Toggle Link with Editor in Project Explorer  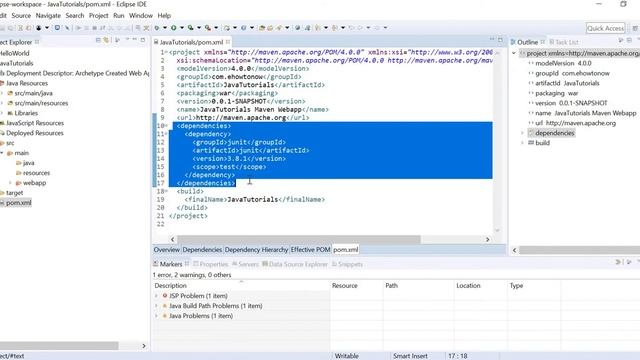pos(106,40)
